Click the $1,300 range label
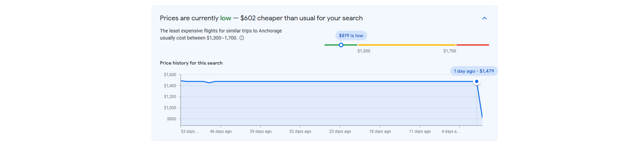644x145 pixels. click(x=364, y=51)
